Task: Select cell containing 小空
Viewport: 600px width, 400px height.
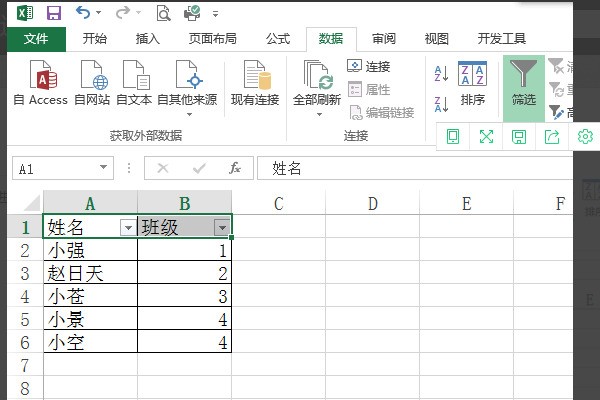Action: [x=90, y=343]
